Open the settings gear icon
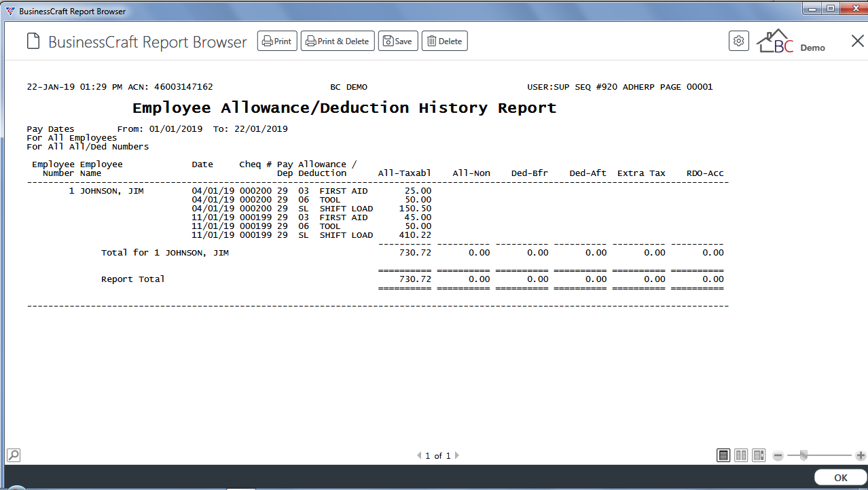The width and height of the screenshot is (868, 490). [739, 41]
